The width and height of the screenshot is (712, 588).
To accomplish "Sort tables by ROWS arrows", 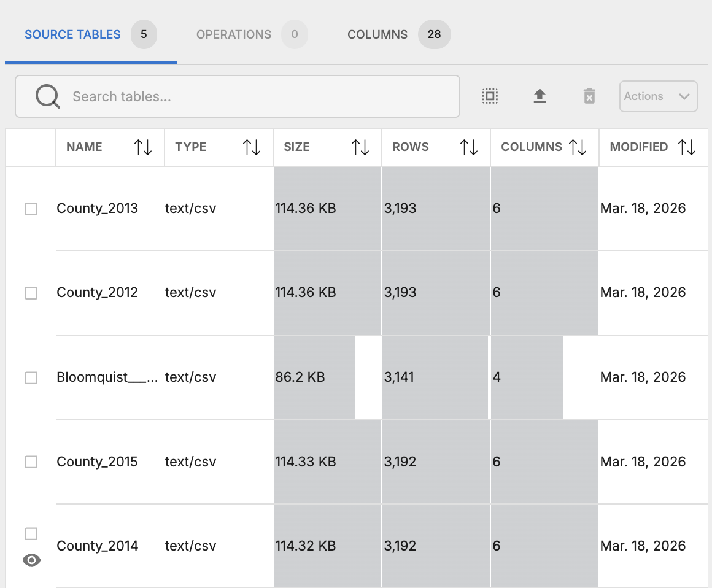I will 468,147.
